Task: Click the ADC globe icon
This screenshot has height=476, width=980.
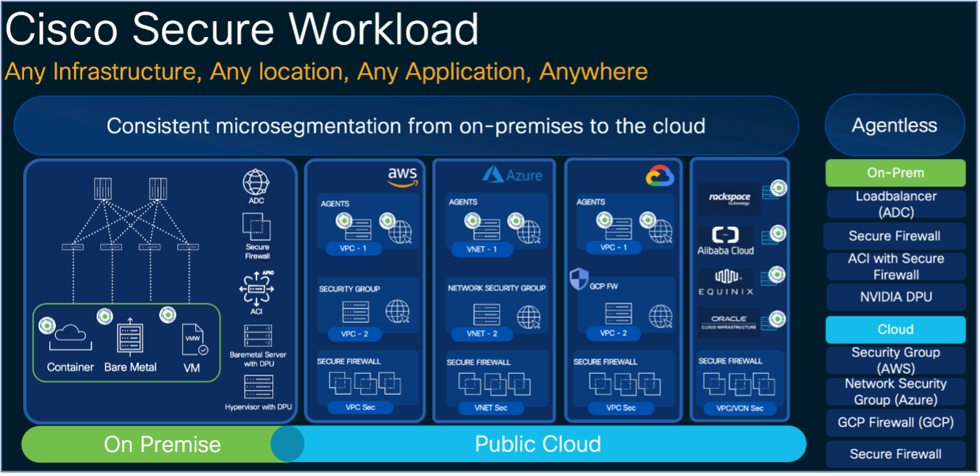Action: (x=256, y=181)
